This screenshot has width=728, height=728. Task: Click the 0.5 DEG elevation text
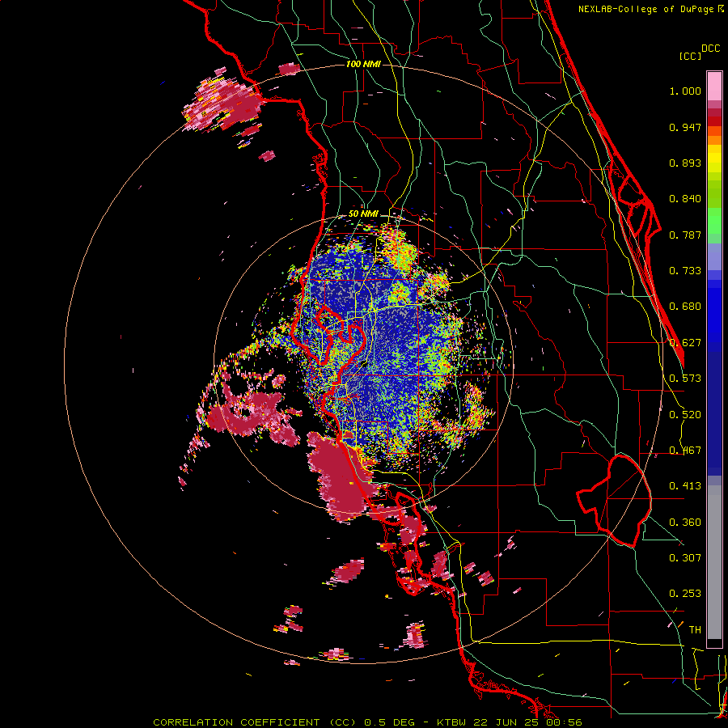[389, 722]
